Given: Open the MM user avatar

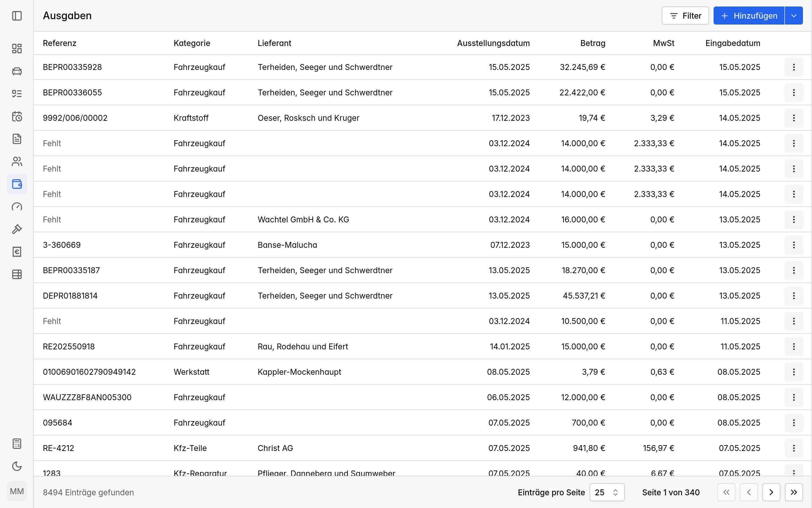Looking at the screenshot, I should pyautogui.click(x=17, y=491).
